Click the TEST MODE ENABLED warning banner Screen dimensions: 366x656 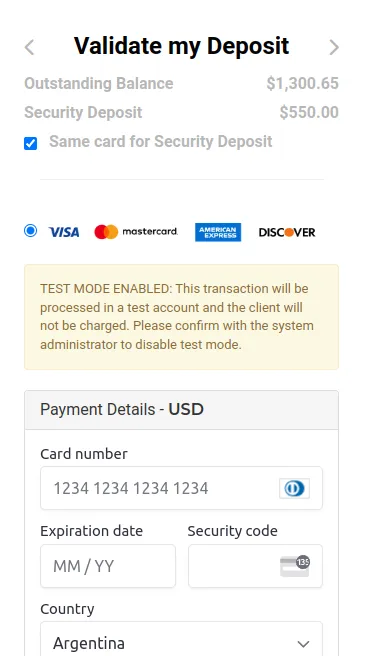[x=181, y=317]
